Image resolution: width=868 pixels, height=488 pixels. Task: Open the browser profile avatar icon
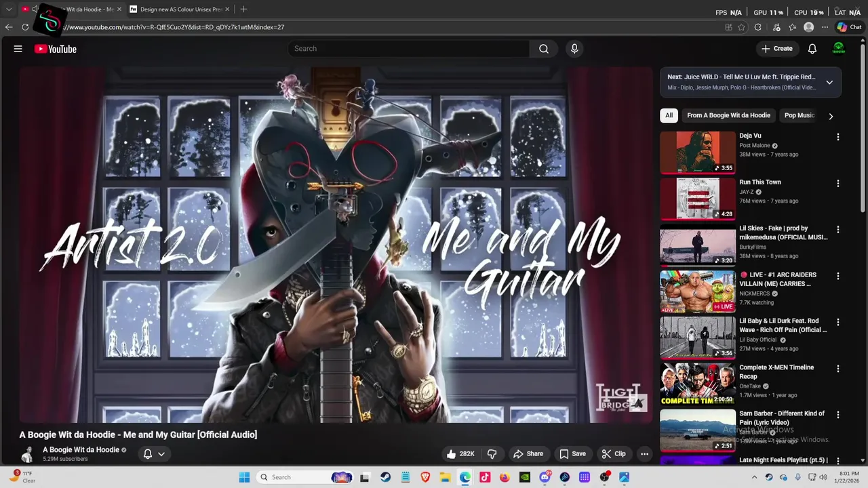808,27
